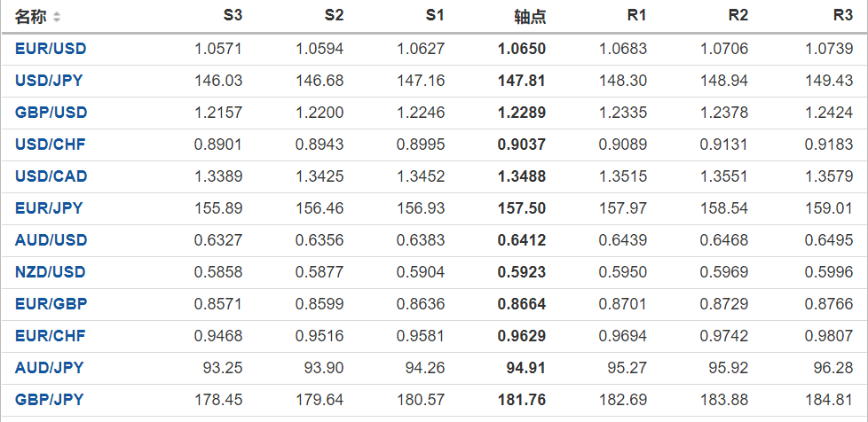Open the GBP/JPY pair link

pyautogui.click(x=49, y=400)
